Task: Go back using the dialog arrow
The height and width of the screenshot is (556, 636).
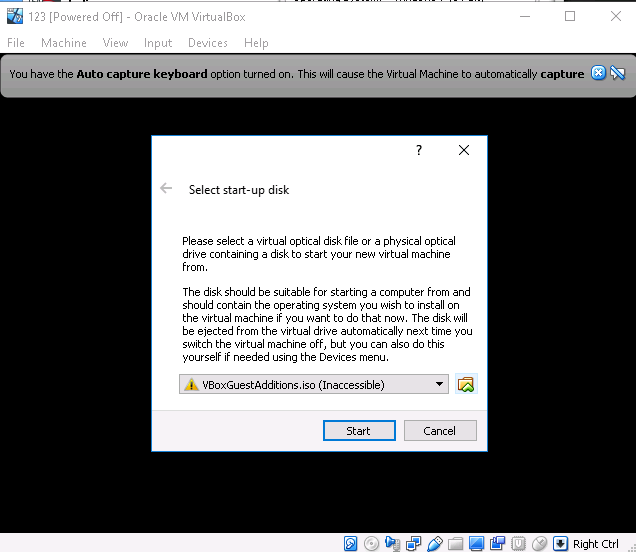Action: pos(167,189)
